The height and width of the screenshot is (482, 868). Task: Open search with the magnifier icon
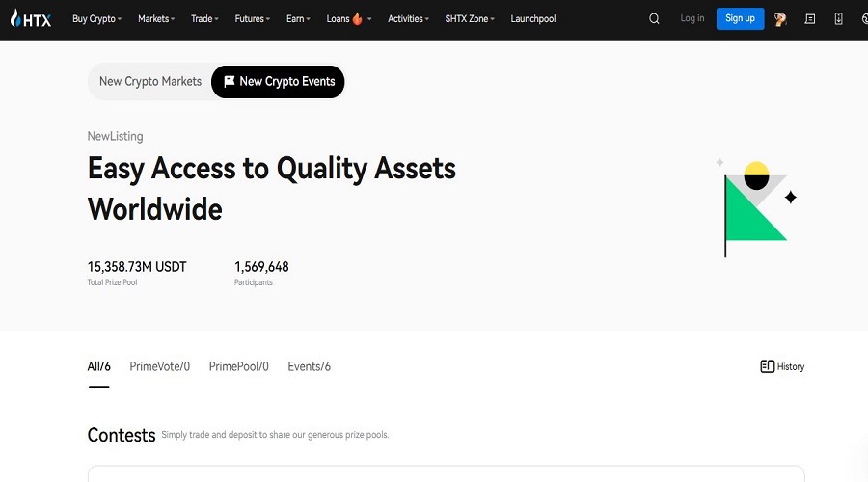click(x=655, y=18)
